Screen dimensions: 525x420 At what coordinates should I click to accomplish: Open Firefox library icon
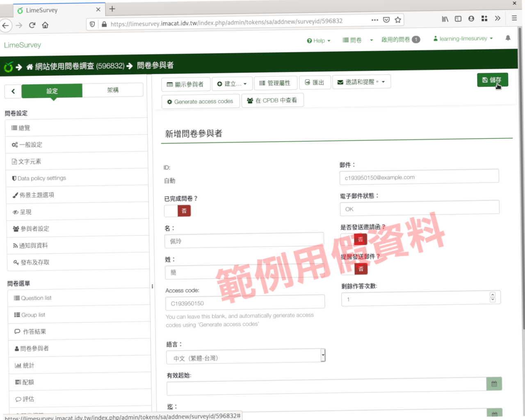click(445, 19)
